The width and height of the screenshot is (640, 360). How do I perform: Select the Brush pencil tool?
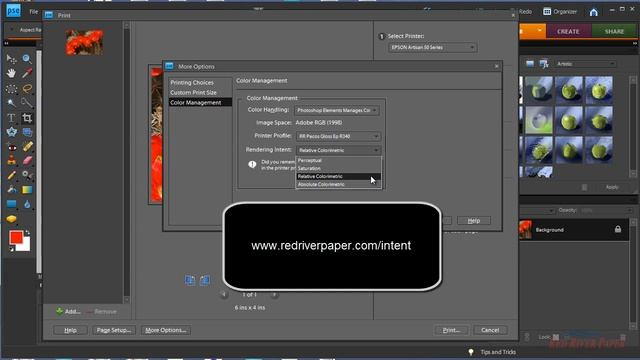point(11,176)
